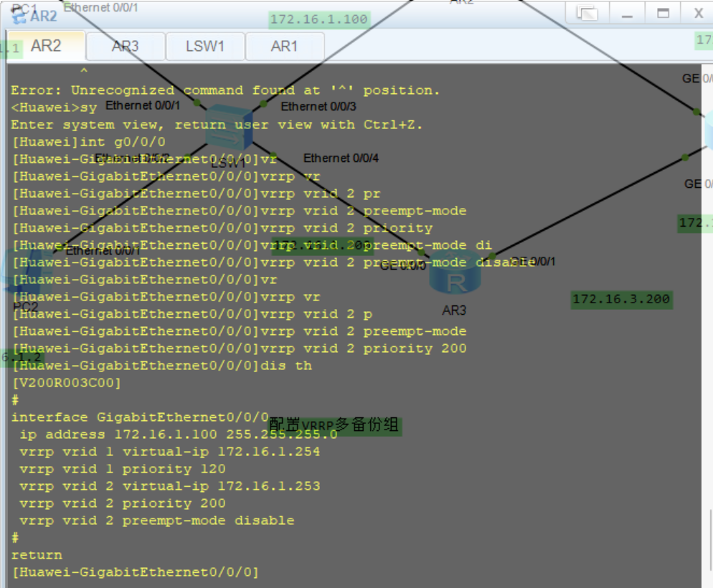Open the AR1 terminal tab

(x=285, y=47)
